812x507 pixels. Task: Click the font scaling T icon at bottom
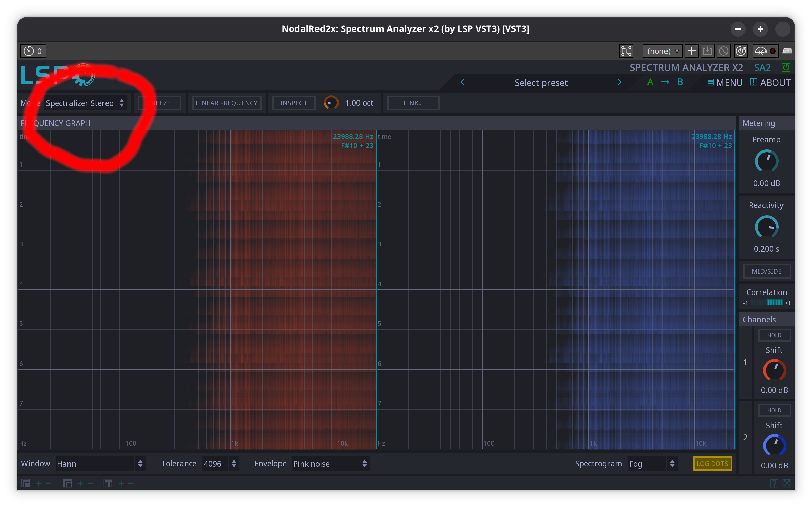point(108,483)
